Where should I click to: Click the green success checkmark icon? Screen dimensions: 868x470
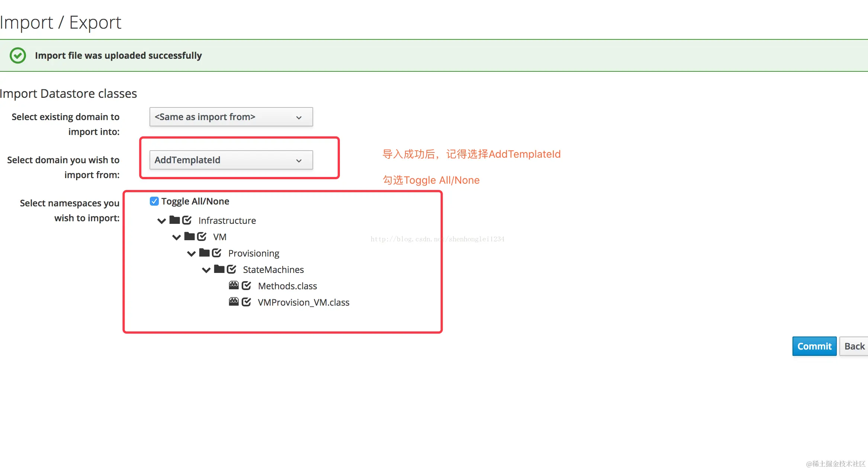pyautogui.click(x=18, y=55)
